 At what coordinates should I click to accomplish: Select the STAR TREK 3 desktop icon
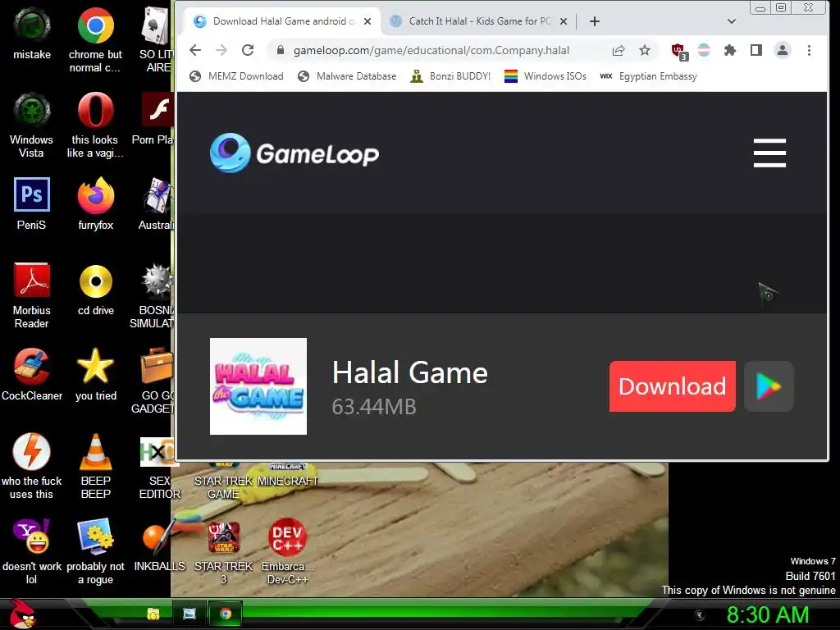coord(223,551)
